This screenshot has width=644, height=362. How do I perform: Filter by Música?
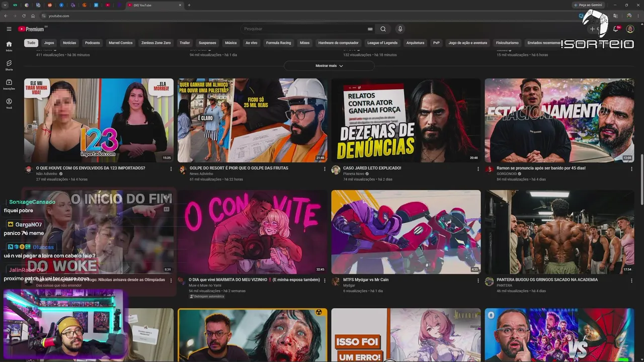231,43
